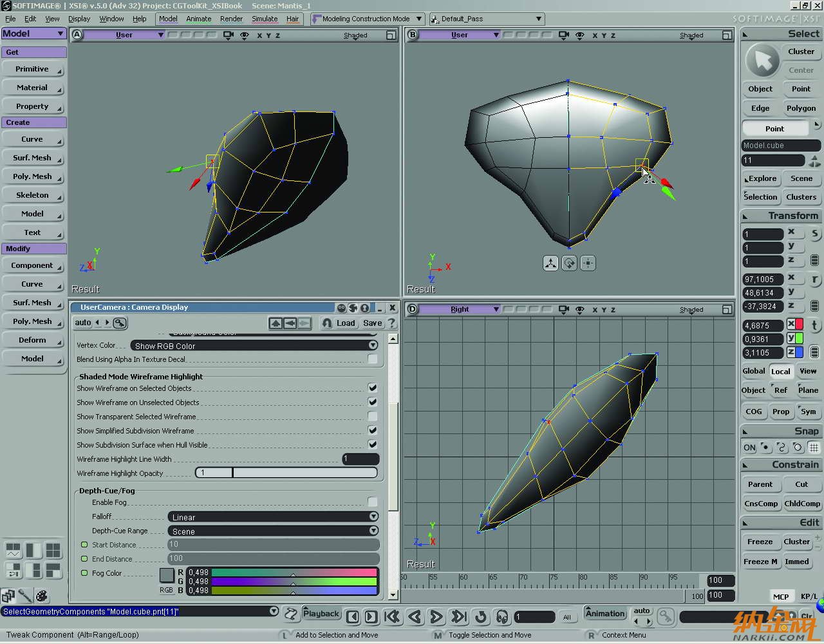This screenshot has width=824, height=644.
Task: Toggle Rotate transform r icon
Action: tap(814, 279)
